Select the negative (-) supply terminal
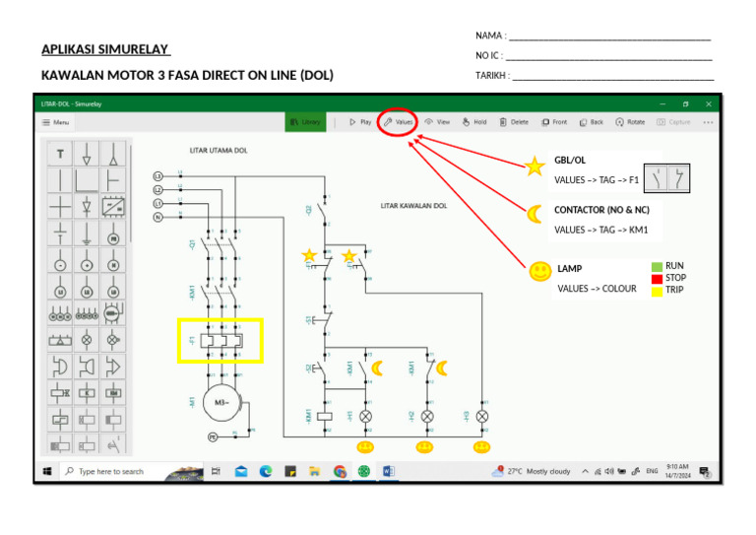This screenshot has height=535, width=756. click(x=60, y=260)
